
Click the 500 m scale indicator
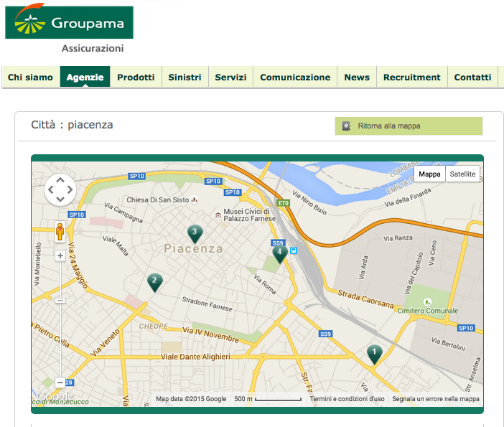268,399
